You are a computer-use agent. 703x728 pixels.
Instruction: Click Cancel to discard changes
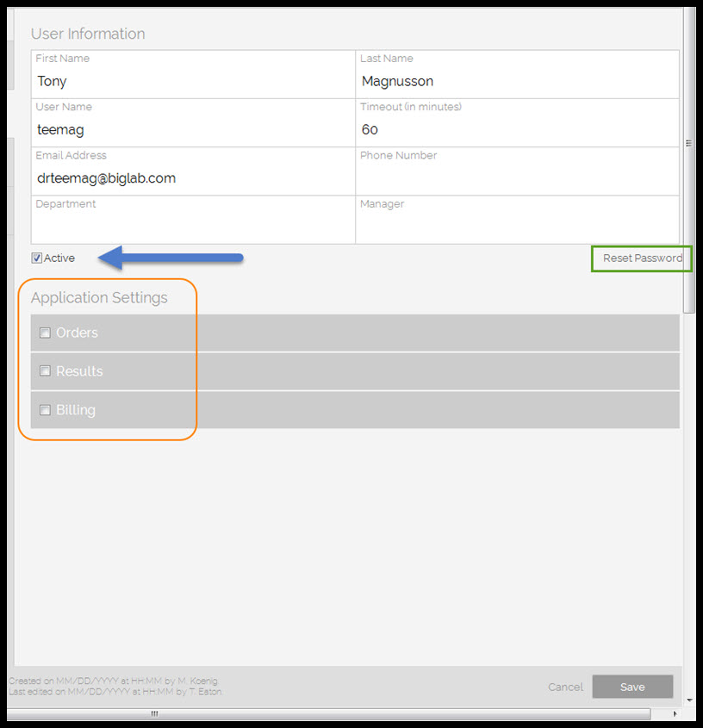coord(565,687)
